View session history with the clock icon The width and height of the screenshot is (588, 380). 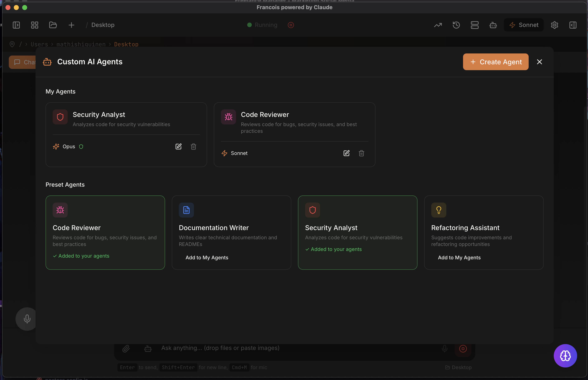point(456,25)
